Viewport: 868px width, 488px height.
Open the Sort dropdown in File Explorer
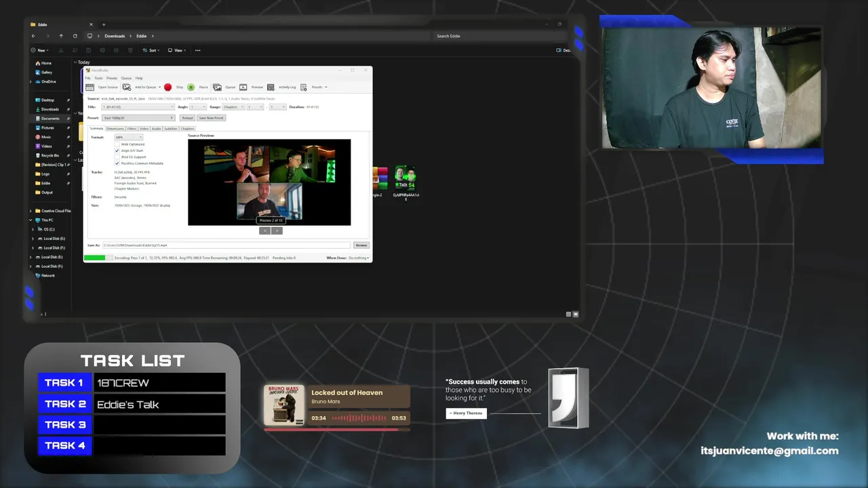point(152,50)
